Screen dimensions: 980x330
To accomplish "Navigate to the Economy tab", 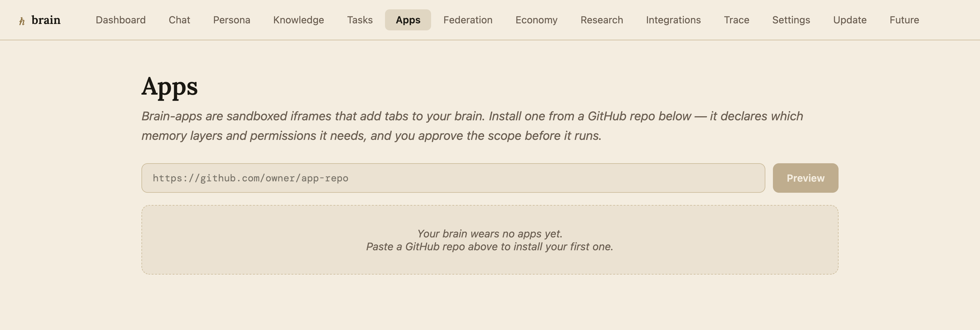I will [x=536, y=20].
